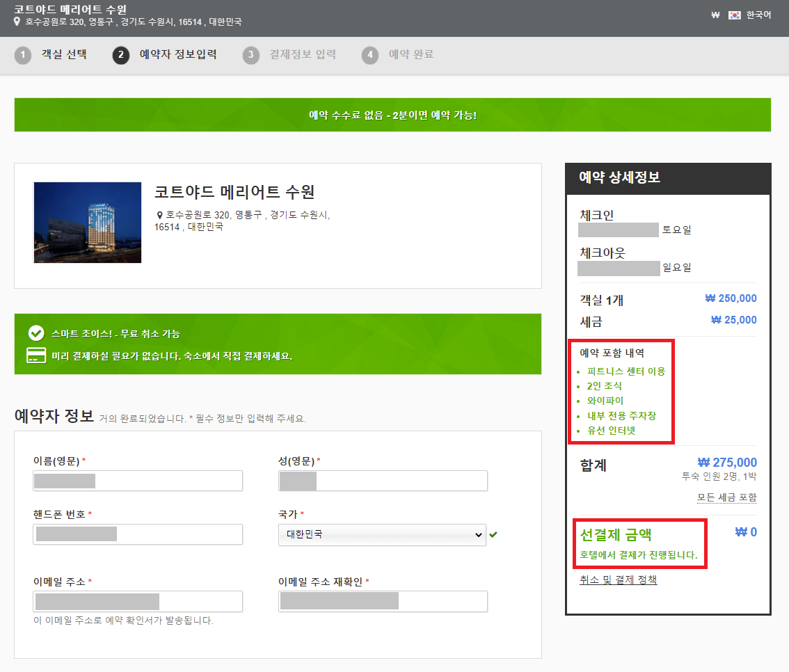Click the Korean flag icon
The image size is (789, 672).
pos(734,15)
